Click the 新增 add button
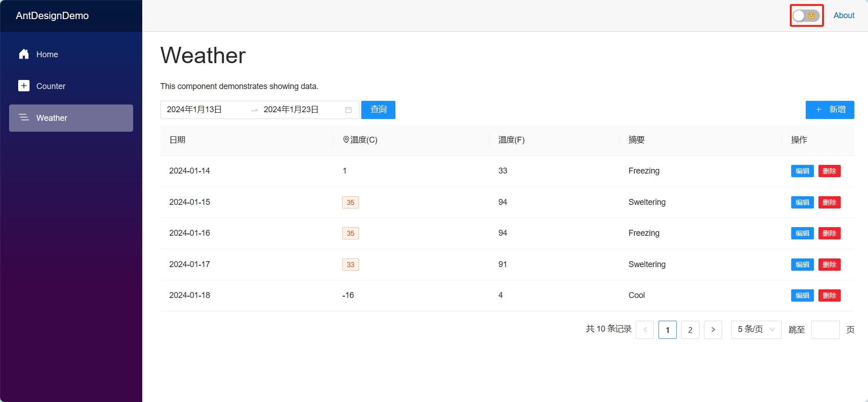 click(830, 110)
